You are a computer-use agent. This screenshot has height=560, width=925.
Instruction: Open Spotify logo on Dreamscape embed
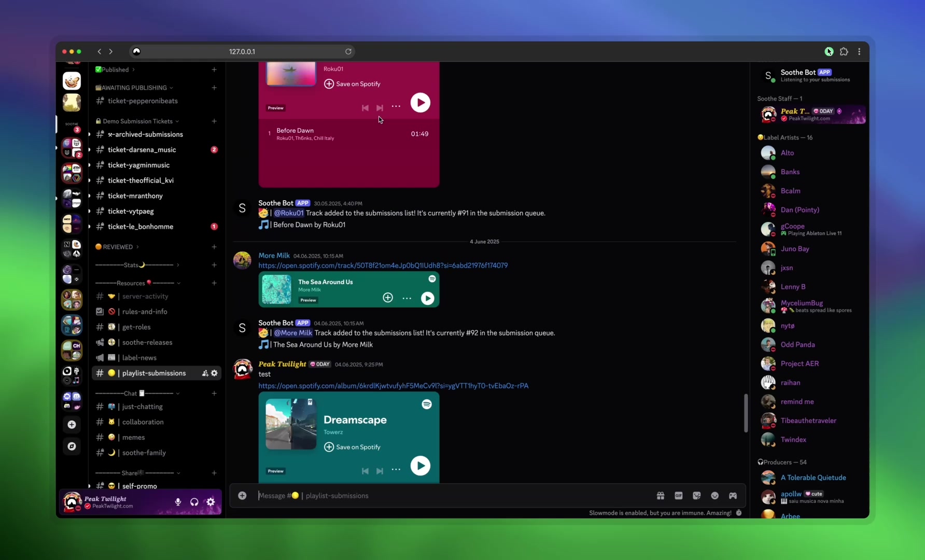(x=427, y=404)
